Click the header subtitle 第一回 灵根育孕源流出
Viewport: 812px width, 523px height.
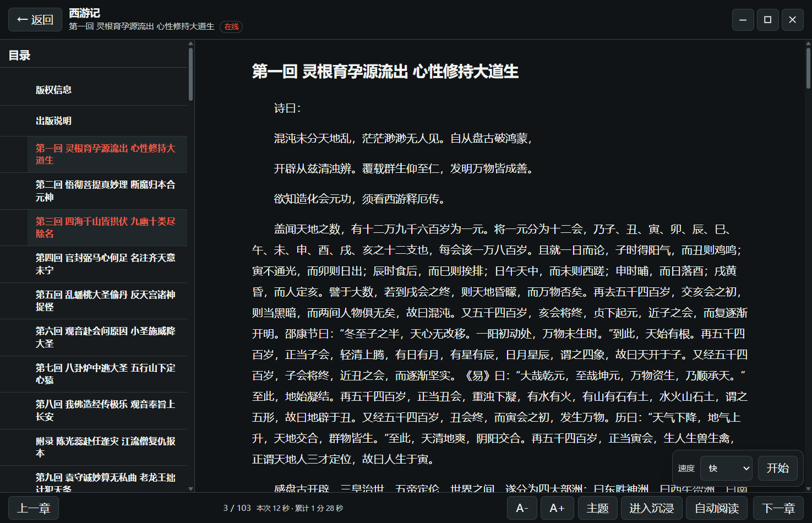pos(141,26)
